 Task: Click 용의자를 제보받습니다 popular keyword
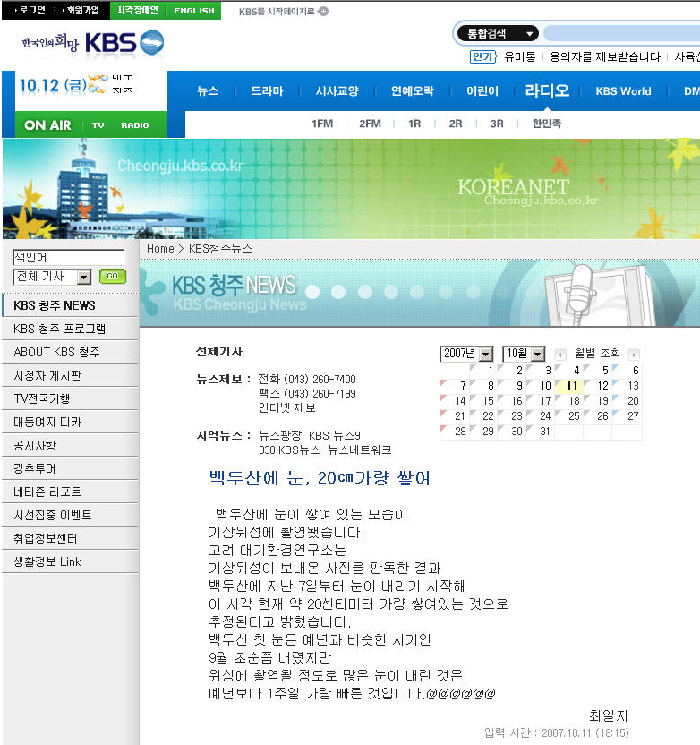click(604, 57)
